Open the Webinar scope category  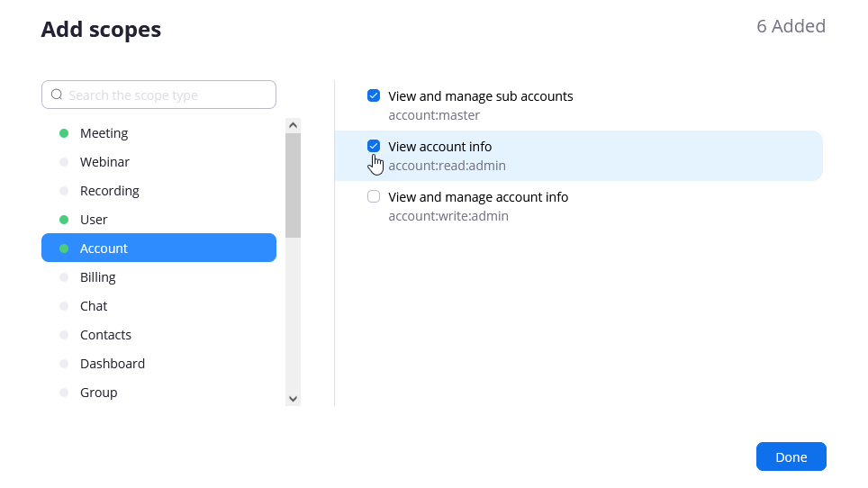point(104,162)
